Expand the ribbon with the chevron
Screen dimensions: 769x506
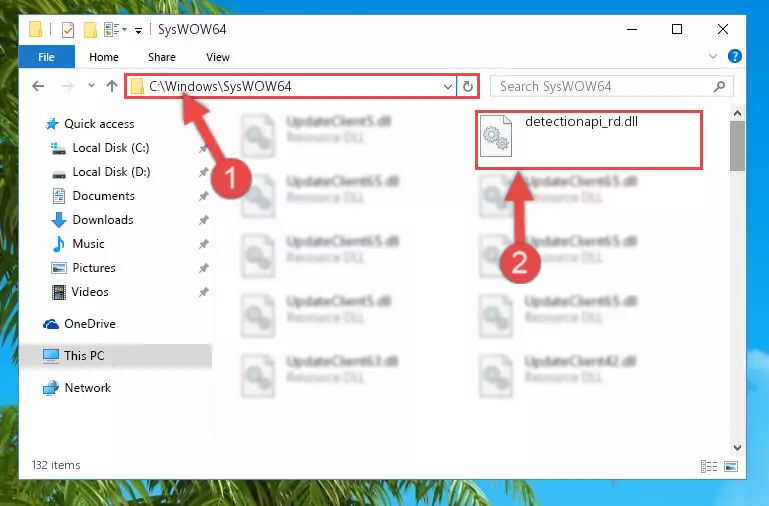pyautogui.click(x=713, y=56)
